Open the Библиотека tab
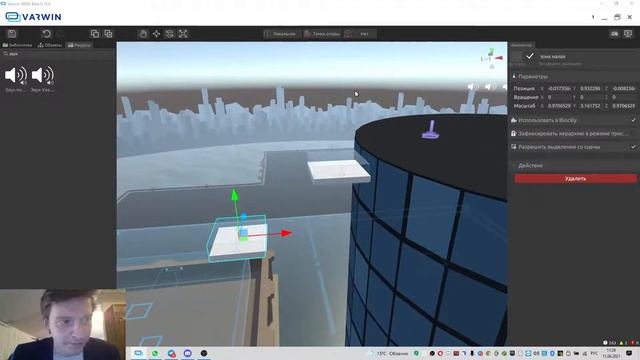Screen dimensions: 640x360 [x=18, y=45]
